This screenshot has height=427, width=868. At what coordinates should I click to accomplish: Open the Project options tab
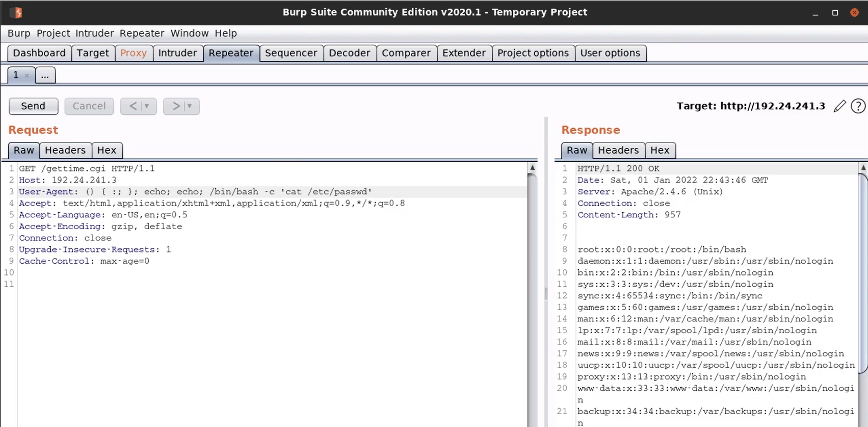coord(533,53)
